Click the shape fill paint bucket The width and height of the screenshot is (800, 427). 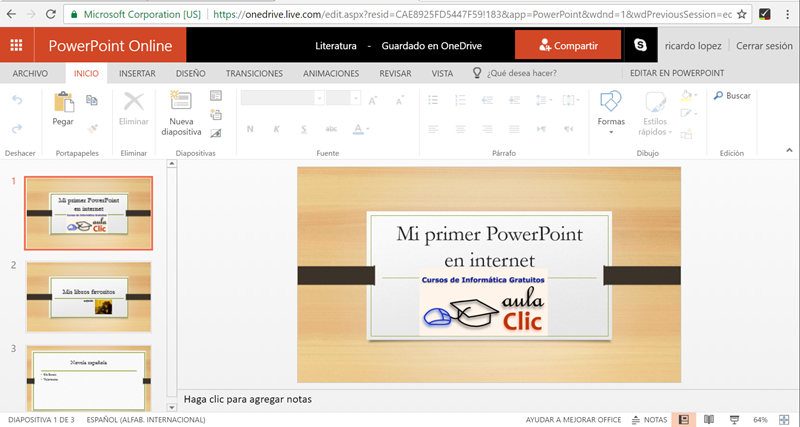(x=686, y=95)
